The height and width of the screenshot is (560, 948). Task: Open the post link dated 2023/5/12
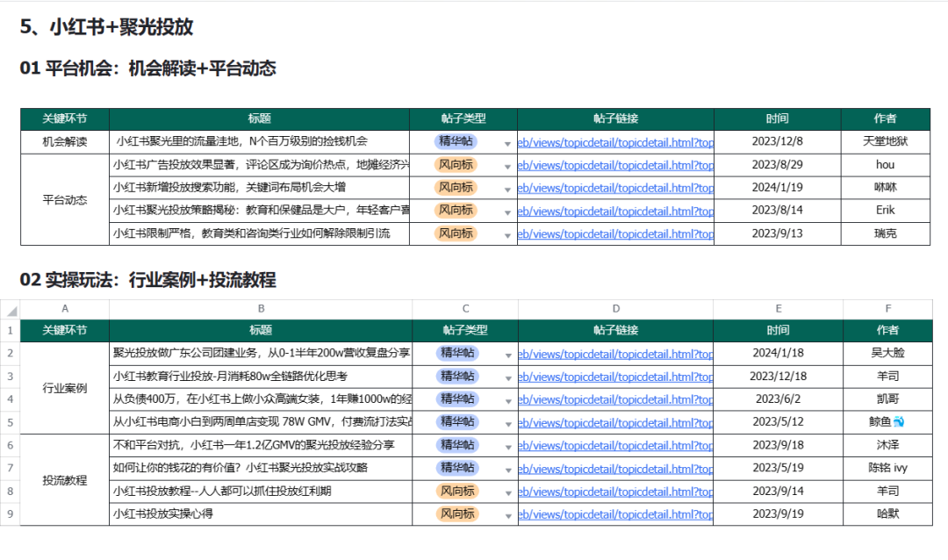point(615,423)
